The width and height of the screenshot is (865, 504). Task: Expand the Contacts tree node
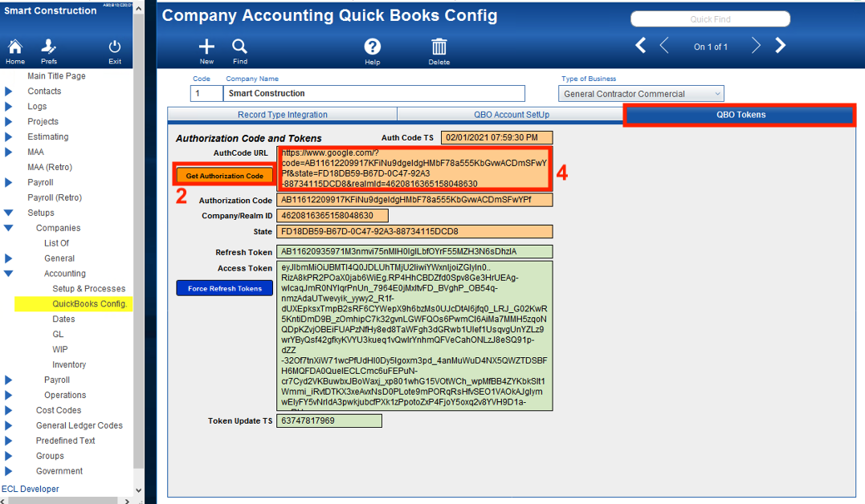(x=8, y=91)
